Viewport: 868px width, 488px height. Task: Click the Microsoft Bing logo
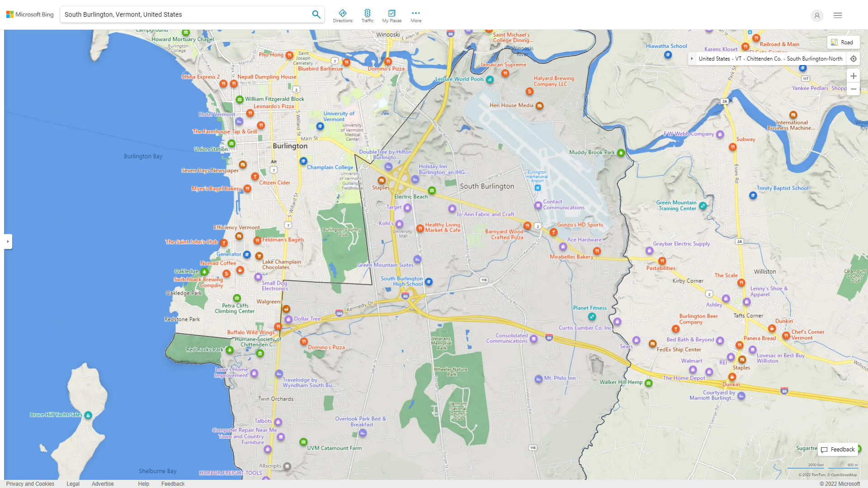pyautogui.click(x=30, y=14)
